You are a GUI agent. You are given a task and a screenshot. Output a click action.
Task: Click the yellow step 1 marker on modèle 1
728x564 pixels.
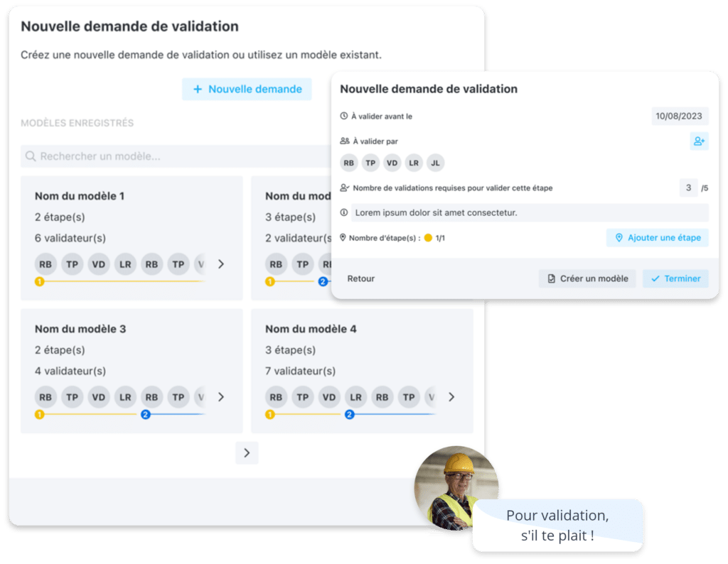pyautogui.click(x=40, y=281)
